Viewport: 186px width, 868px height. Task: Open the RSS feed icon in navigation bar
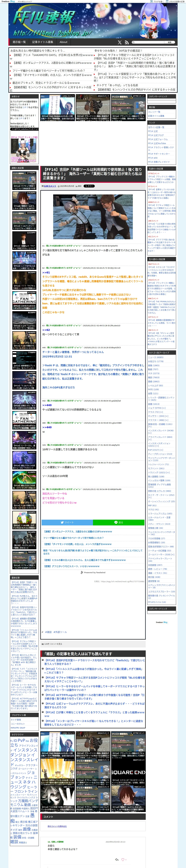point(127,42)
